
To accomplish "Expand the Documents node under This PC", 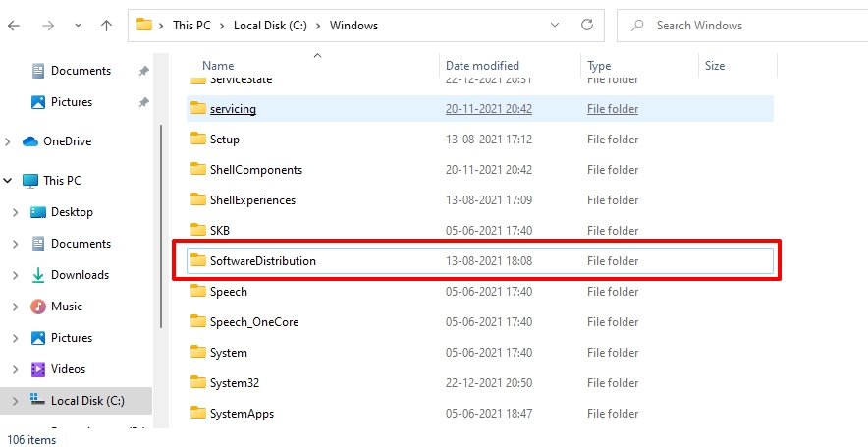I will [16, 244].
